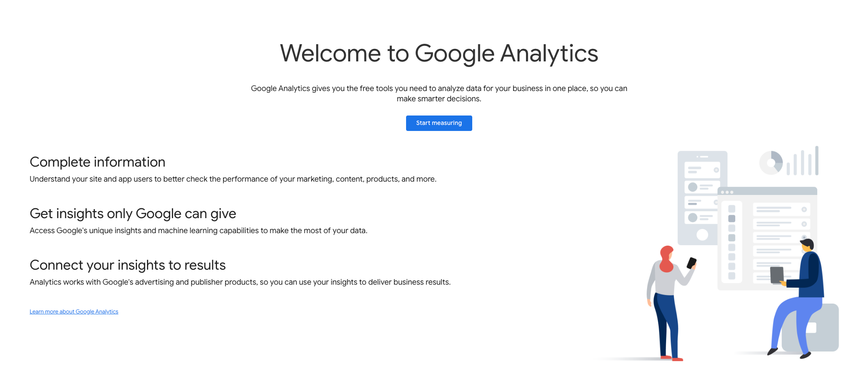Click the Connect your insights to results heading

tap(127, 265)
